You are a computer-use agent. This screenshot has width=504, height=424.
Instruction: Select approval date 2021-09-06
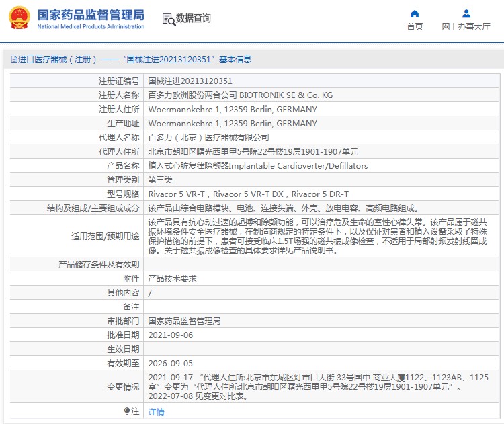coord(171,335)
